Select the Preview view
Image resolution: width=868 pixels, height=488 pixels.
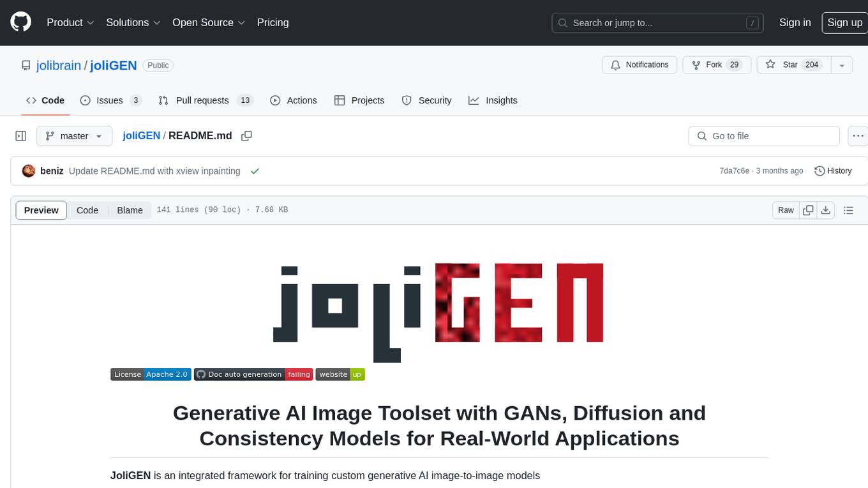pos(41,210)
